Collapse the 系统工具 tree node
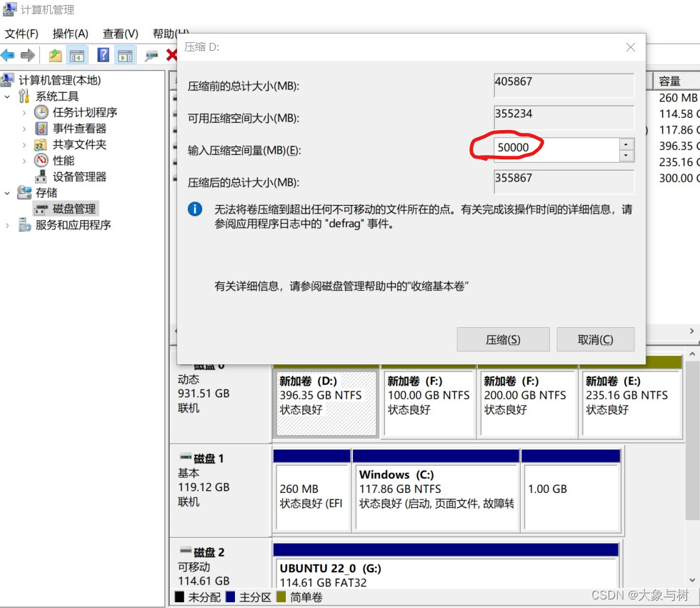 pyautogui.click(x=7, y=96)
